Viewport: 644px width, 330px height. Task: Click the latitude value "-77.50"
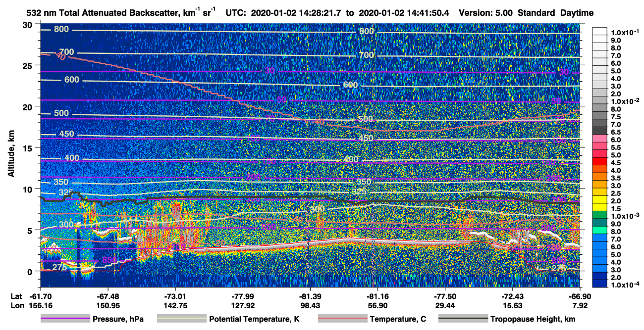tap(445, 296)
